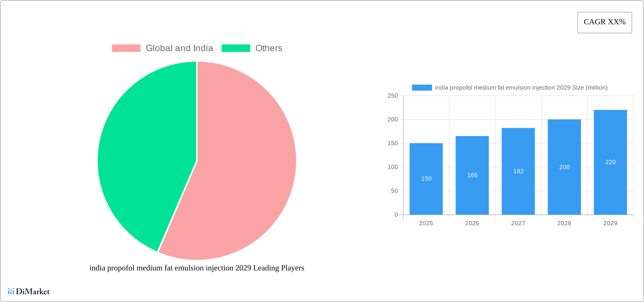
Task: Click the CAGR XX% box
Action: (x=604, y=22)
